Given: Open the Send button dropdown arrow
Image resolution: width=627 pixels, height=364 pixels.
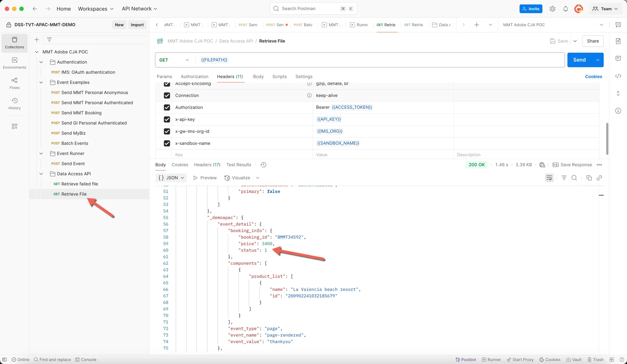Looking at the screenshot, I should [x=598, y=60].
